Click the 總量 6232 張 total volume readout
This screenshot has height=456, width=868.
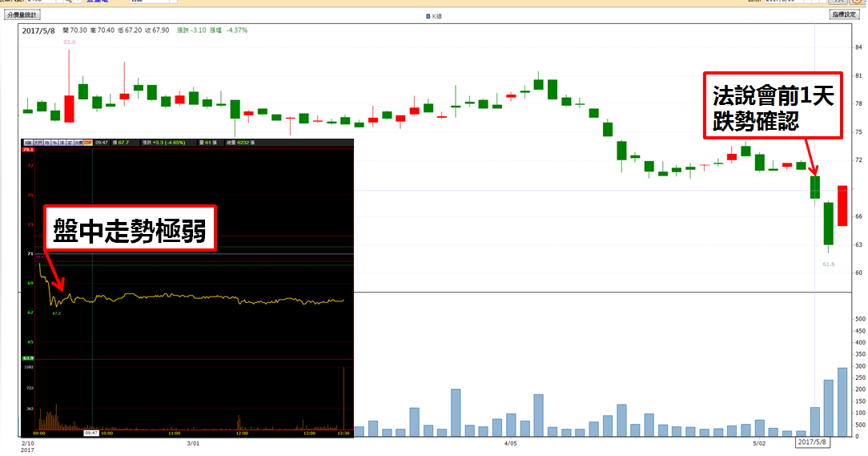(x=240, y=143)
